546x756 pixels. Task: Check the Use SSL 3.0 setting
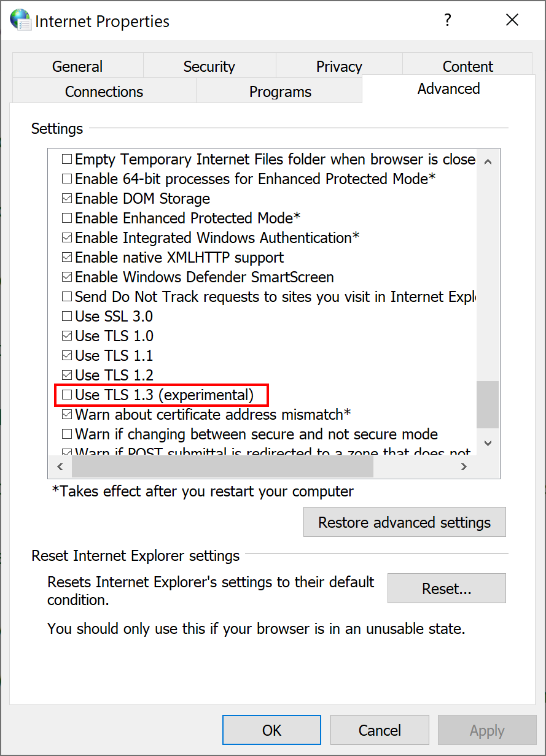click(x=66, y=316)
